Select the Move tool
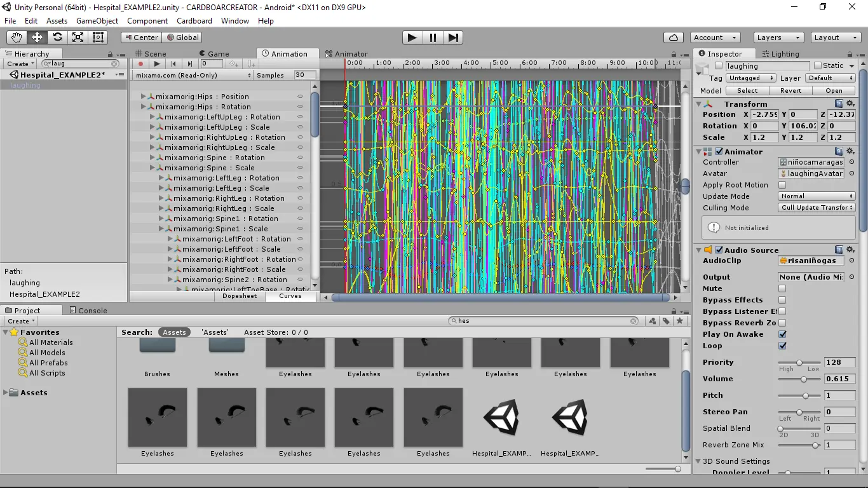868x488 pixels. 37,37
